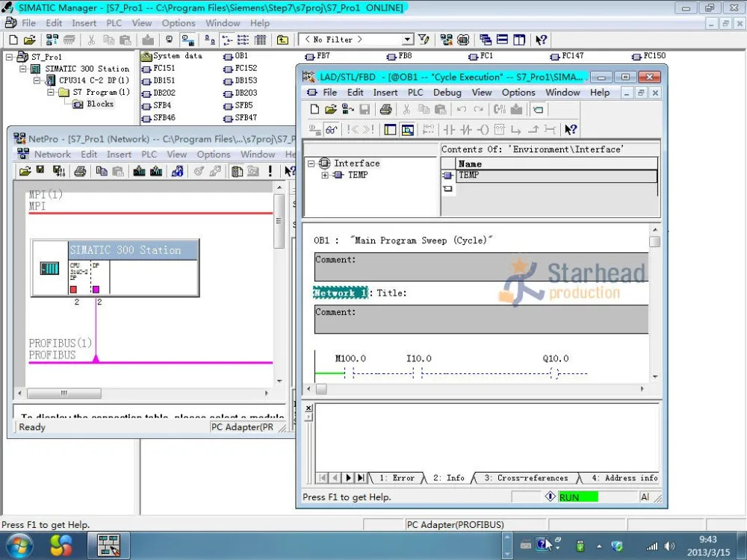
Task: Select the M100.0 contact address
Action: [350, 358]
